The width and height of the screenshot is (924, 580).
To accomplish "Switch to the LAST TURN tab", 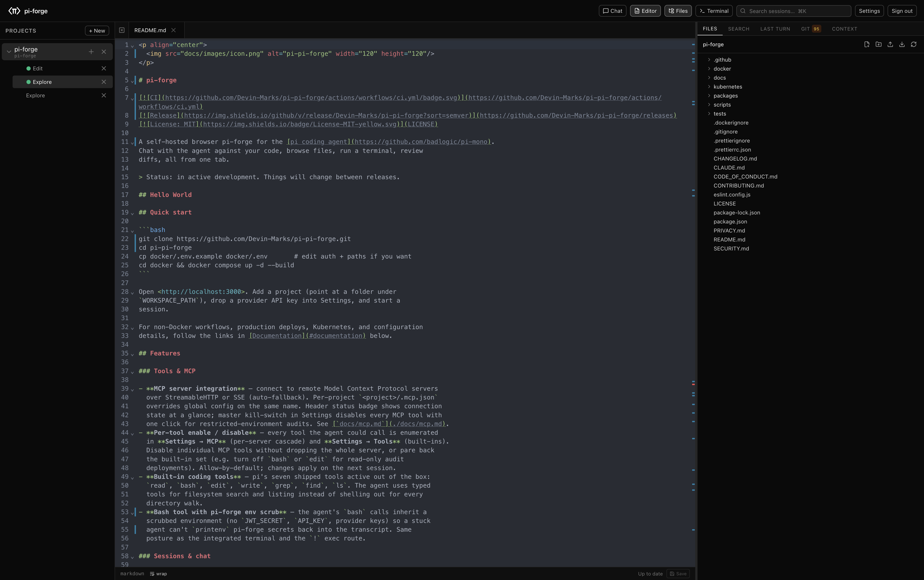I will [x=775, y=29].
